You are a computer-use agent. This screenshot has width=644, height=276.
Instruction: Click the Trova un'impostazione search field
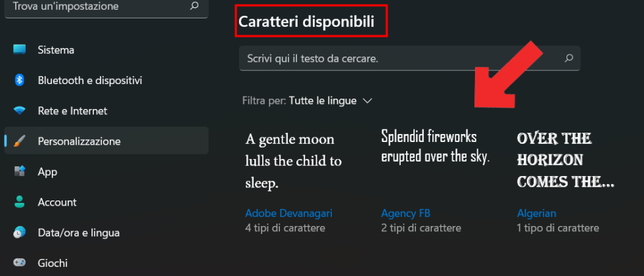tap(99, 6)
